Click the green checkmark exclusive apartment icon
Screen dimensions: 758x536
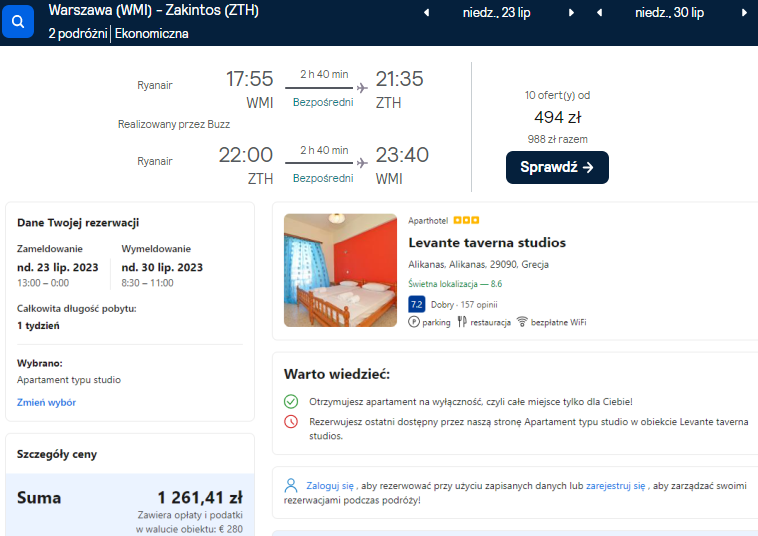(291, 401)
